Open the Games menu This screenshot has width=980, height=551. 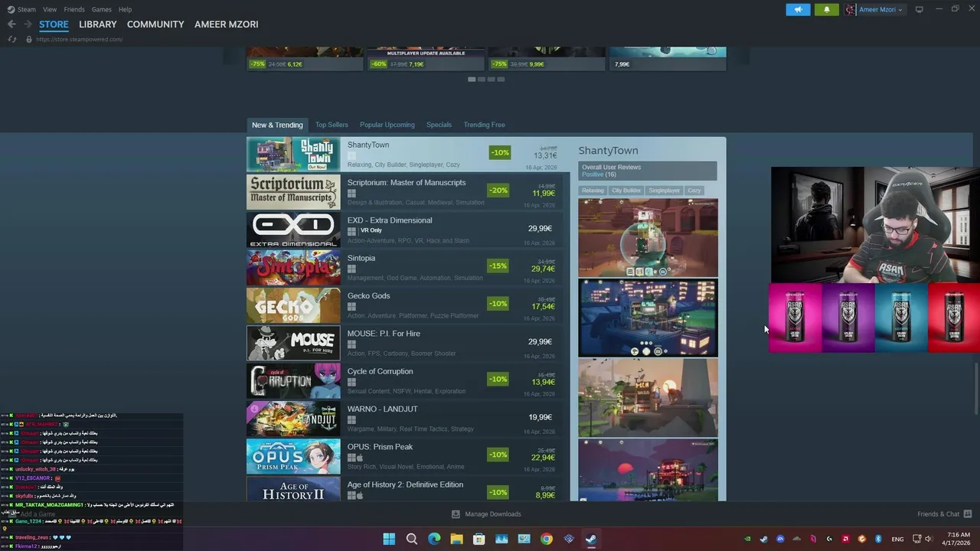click(x=102, y=9)
